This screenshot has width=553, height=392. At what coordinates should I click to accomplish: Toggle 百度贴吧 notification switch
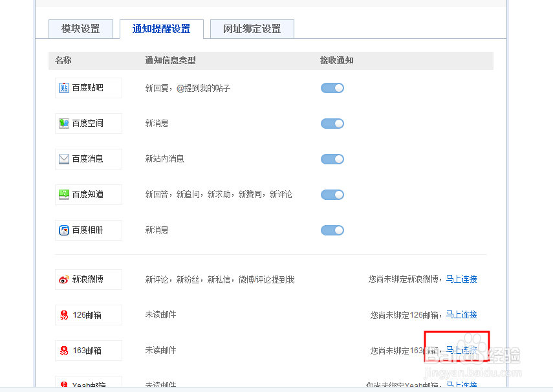click(332, 88)
